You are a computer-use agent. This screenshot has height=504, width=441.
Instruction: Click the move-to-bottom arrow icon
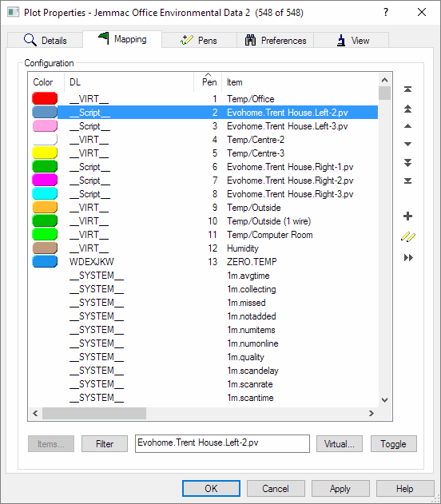click(x=407, y=181)
